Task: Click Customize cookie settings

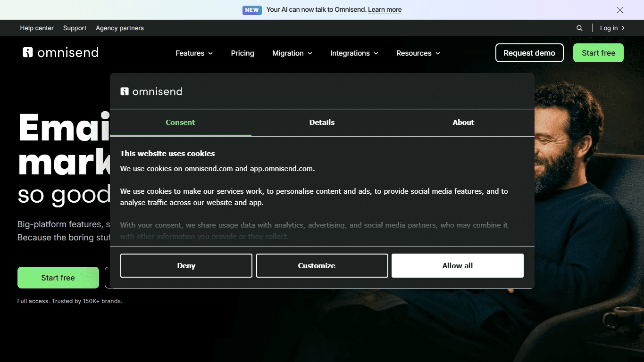Action: click(x=322, y=265)
